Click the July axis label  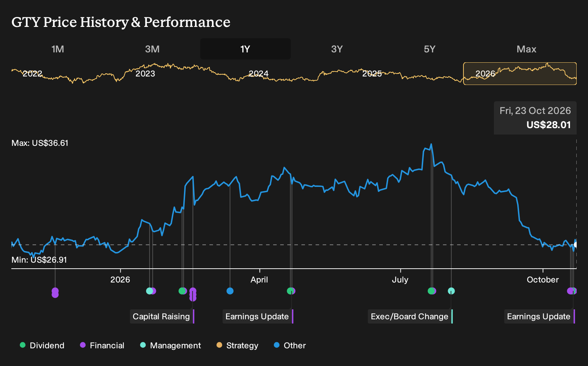tap(400, 280)
